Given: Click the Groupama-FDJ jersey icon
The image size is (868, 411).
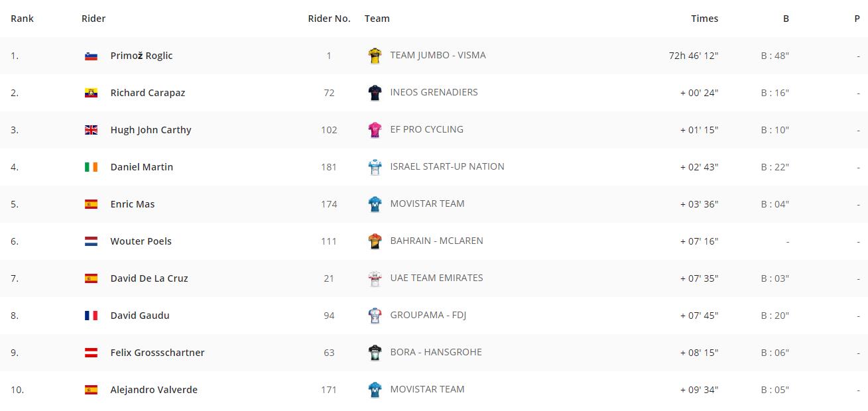Looking at the screenshot, I should [375, 316].
